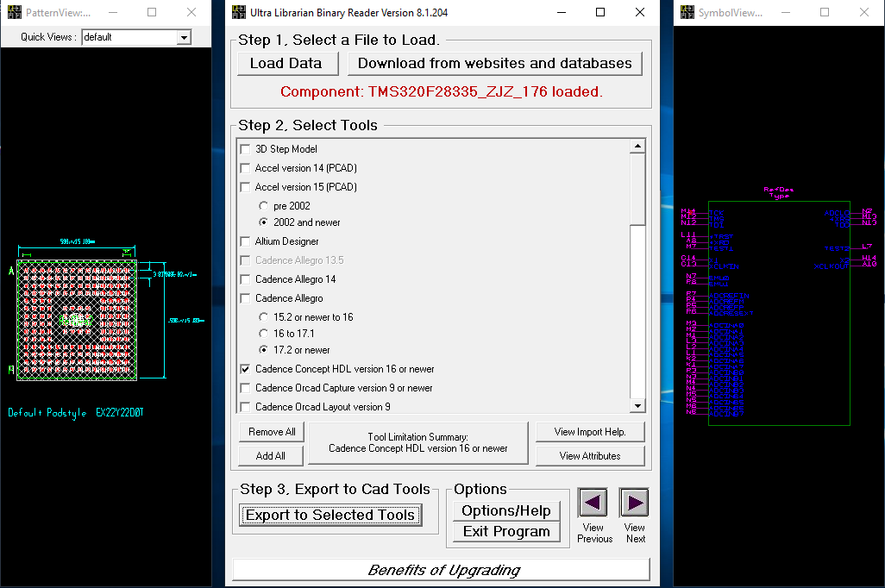Click the Default Padstyle EX22Y22D0T text

click(76, 412)
